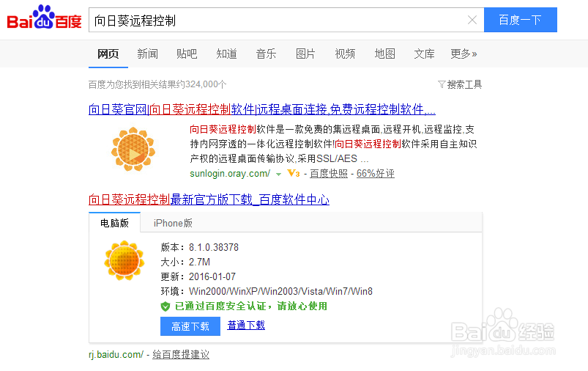This screenshot has height=371, width=588.
Task: Click the update date 2016-01-07
Action: point(212,276)
